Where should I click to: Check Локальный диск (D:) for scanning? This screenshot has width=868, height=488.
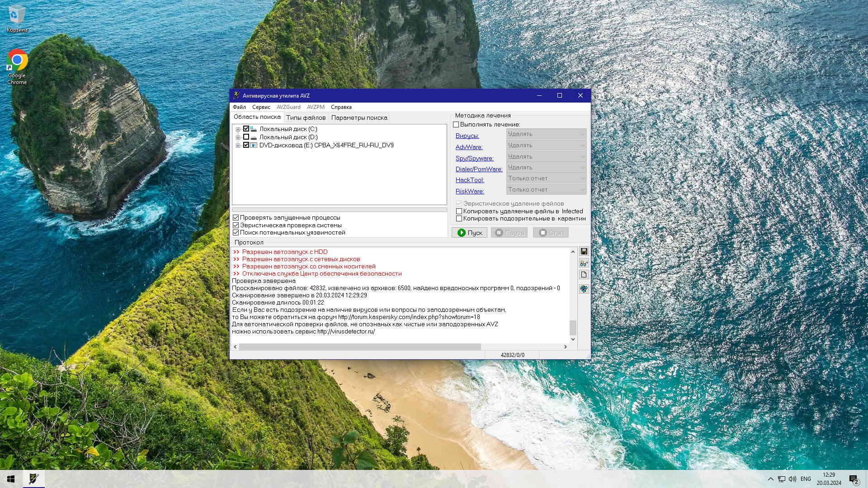246,137
